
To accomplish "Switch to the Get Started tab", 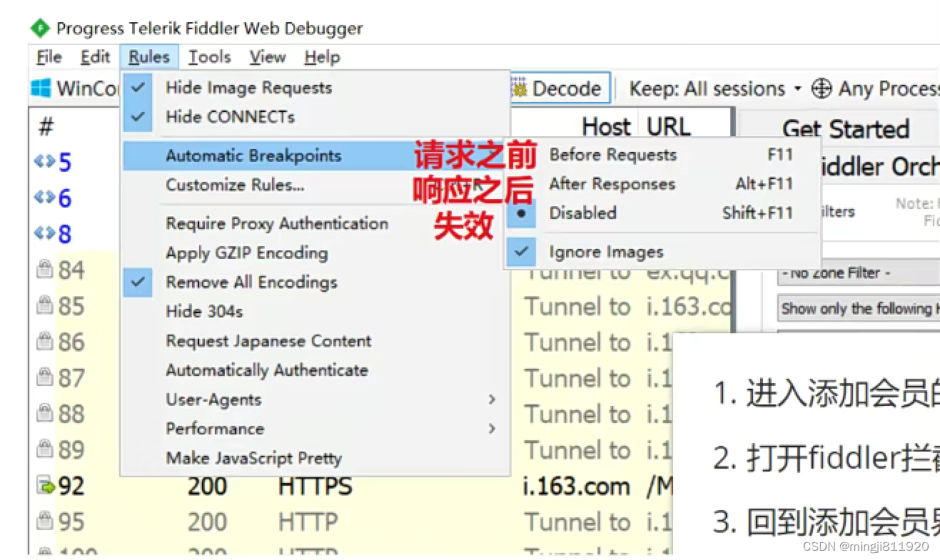I will click(x=845, y=128).
